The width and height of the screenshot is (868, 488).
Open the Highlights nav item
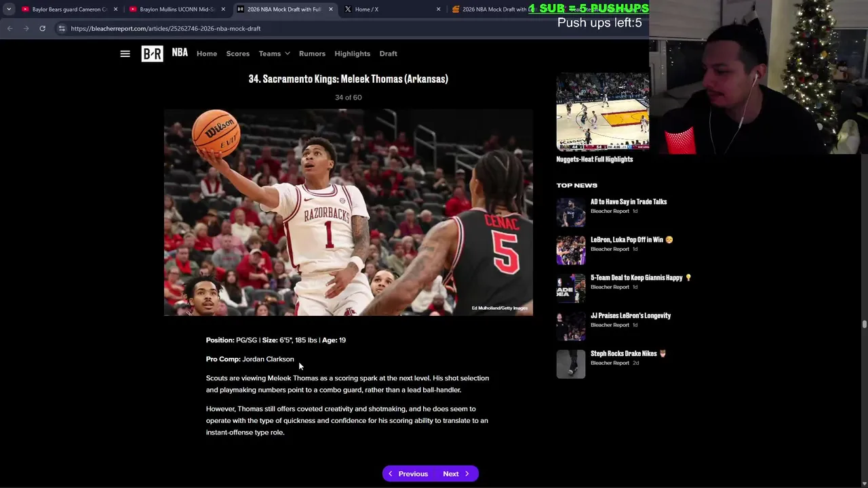coord(353,54)
